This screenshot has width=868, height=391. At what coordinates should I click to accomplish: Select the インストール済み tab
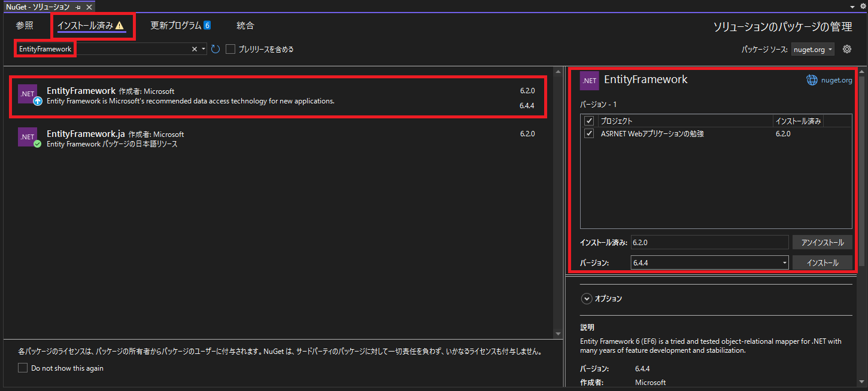pos(90,26)
